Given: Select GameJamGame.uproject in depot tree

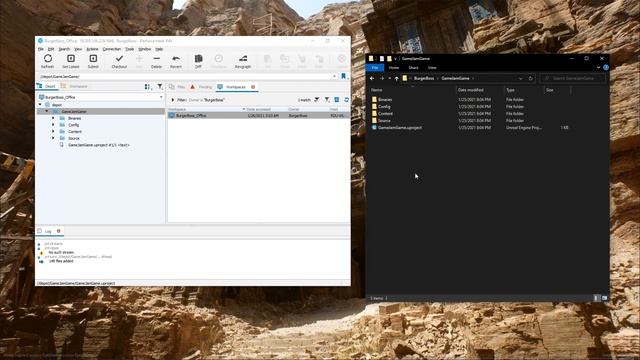Looking at the screenshot, I should click(x=98, y=145).
